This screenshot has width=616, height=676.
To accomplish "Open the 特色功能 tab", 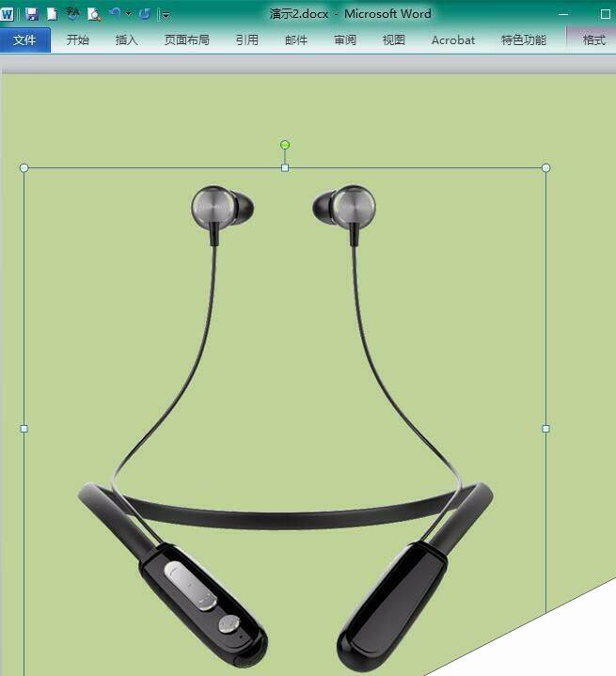I will (524, 40).
